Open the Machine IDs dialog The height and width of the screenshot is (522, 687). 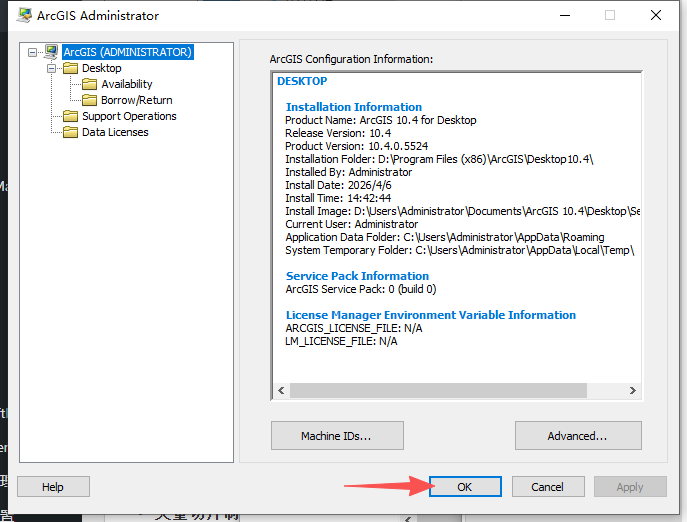click(x=337, y=436)
